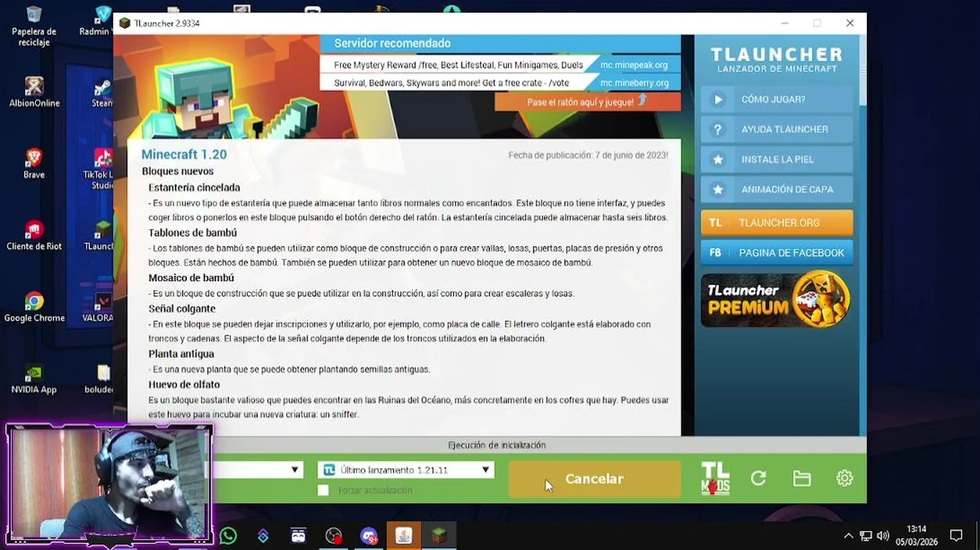Click Instale la Piel button
Image resolution: width=980 pixels, height=550 pixels.
click(777, 160)
